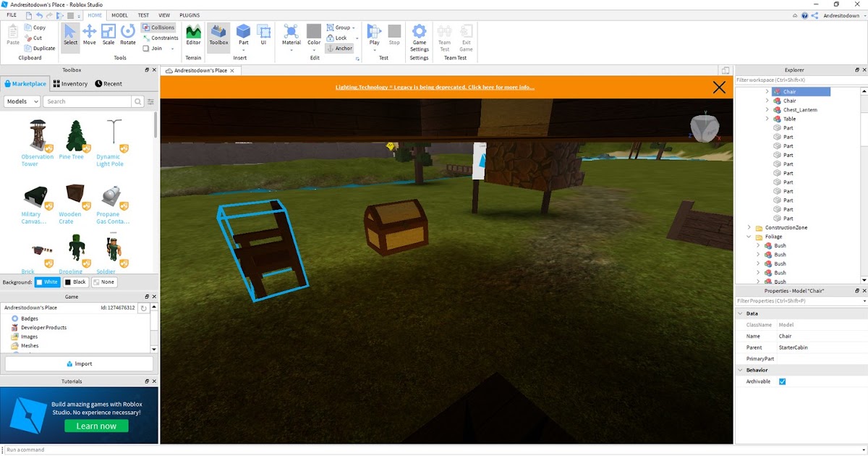Image resolution: width=868 pixels, height=456 pixels.
Task: Refresh the Game panel list
Action: pyautogui.click(x=144, y=308)
